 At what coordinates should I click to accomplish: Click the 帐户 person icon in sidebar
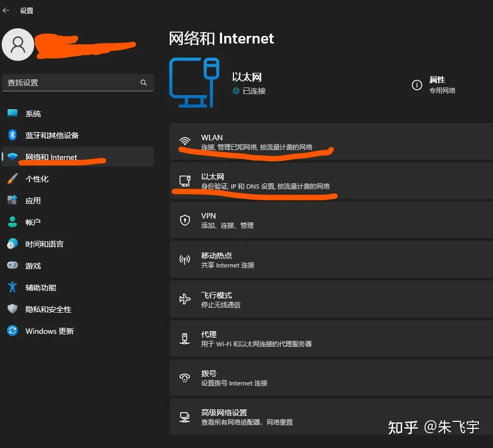point(13,222)
